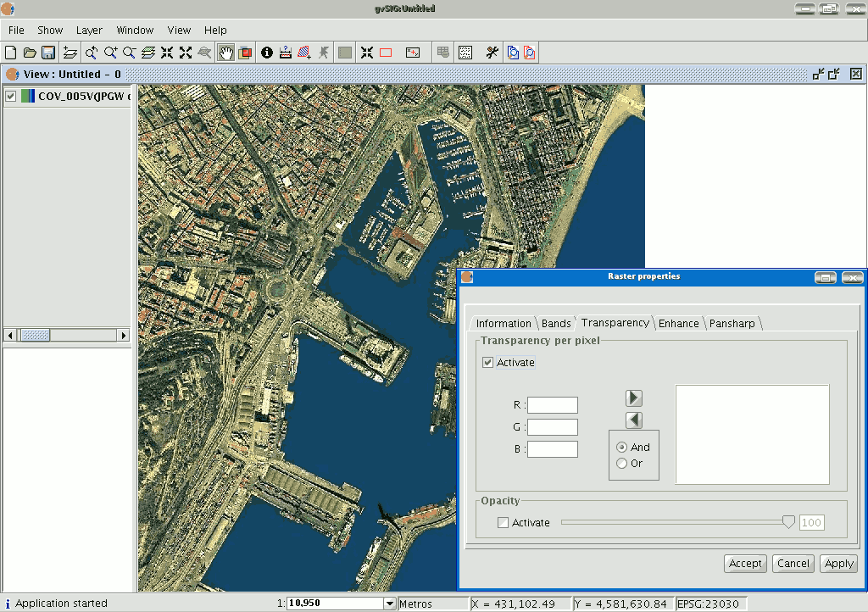Image resolution: width=868 pixels, height=612 pixels.
Task: Select the Zoom in magnifier tool
Action: click(110, 53)
